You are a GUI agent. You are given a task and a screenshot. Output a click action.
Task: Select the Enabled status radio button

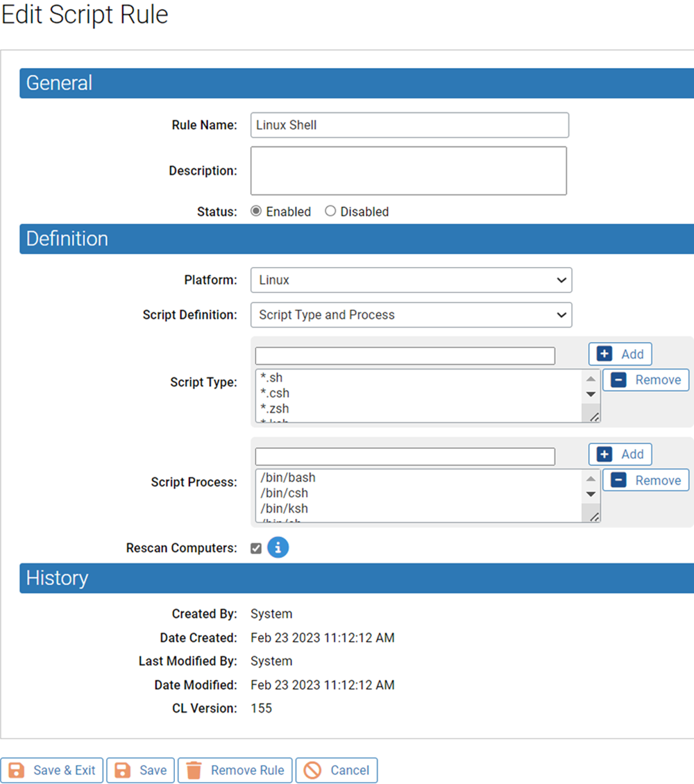256,212
